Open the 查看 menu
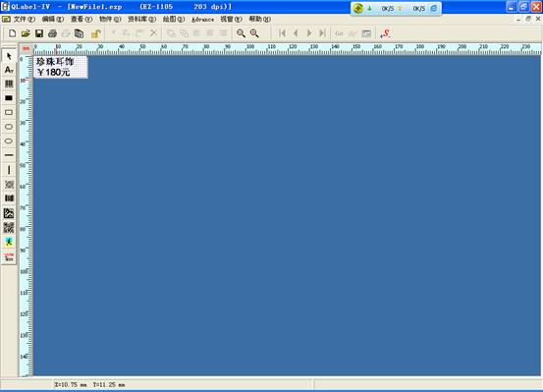Screen dimensions: 543x392 click(81, 19)
